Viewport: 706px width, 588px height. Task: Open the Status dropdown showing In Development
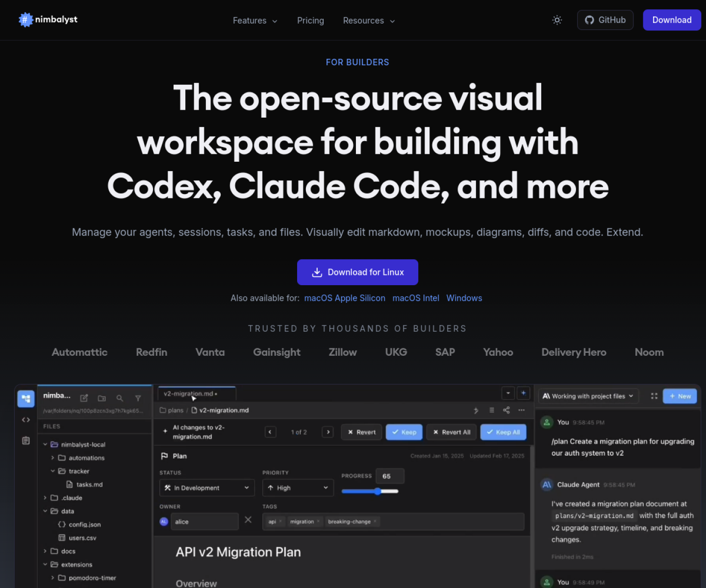pyautogui.click(x=206, y=488)
